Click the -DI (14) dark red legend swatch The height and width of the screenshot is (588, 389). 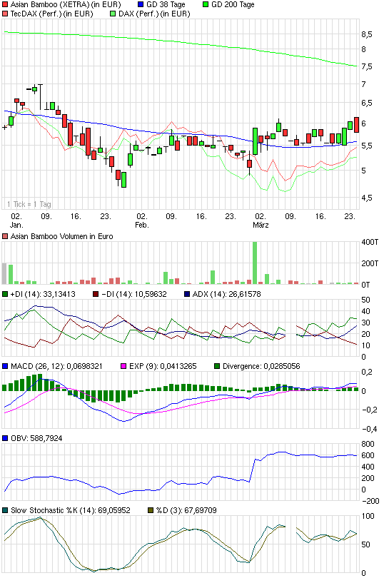tap(96, 295)
